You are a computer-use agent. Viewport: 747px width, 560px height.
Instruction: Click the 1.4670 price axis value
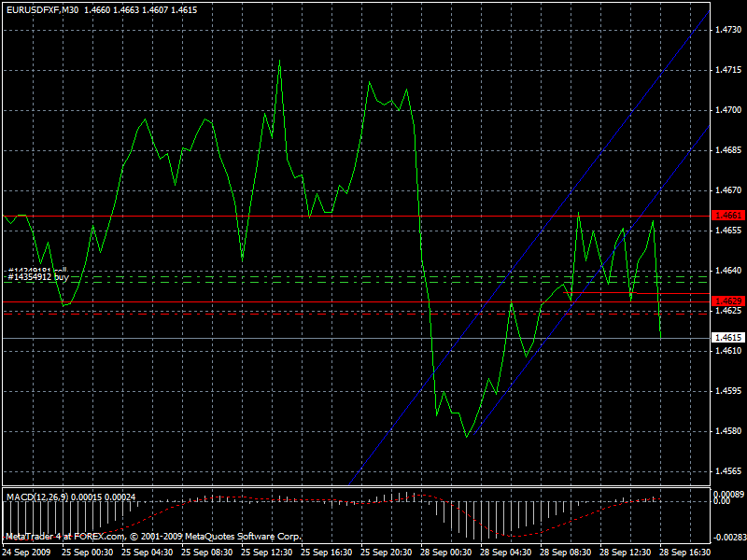pyautogui.click(x=728, y=190)
